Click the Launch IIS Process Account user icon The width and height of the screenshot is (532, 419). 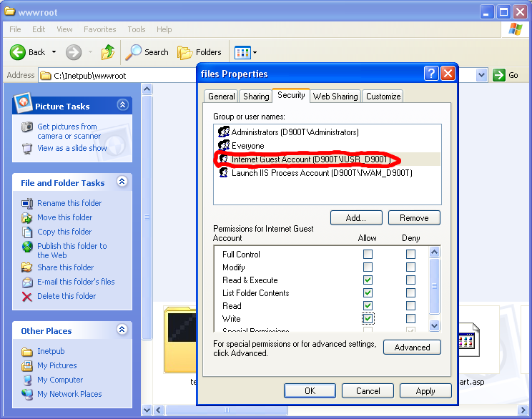click(x=224, y=172)
